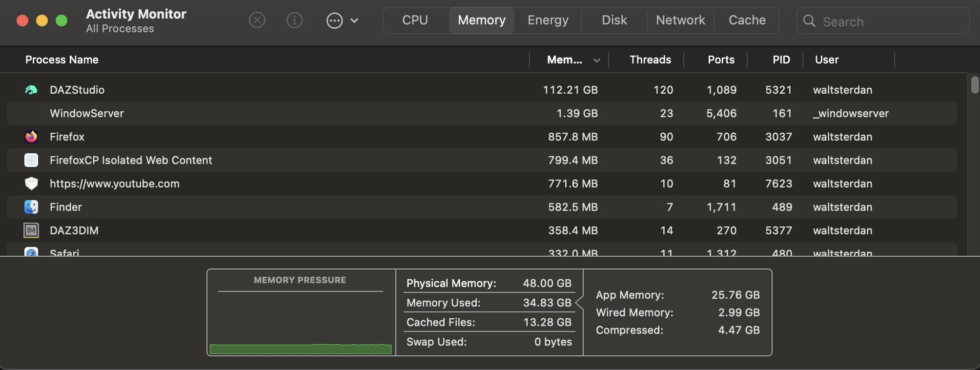Click the FirefoxCP Isolated Web Content icon
Screen dimensions: 980x370
(31, 160)
